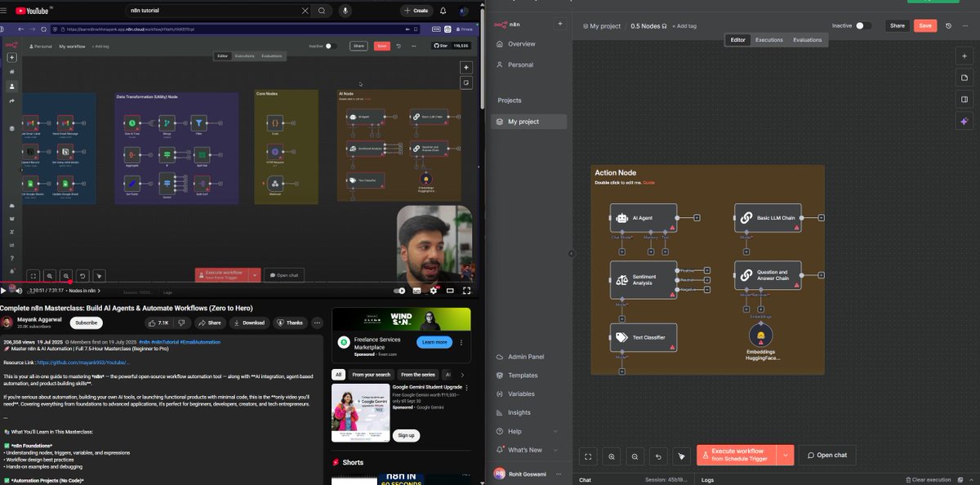Viewport: 980px width, 485px height.
Task: Click the Share button in n8n header
Action: (x=898, y=26)
